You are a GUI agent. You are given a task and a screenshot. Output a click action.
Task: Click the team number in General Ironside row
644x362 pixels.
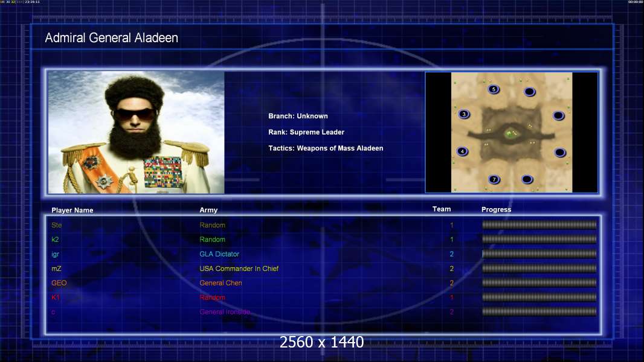pos(451,312)
